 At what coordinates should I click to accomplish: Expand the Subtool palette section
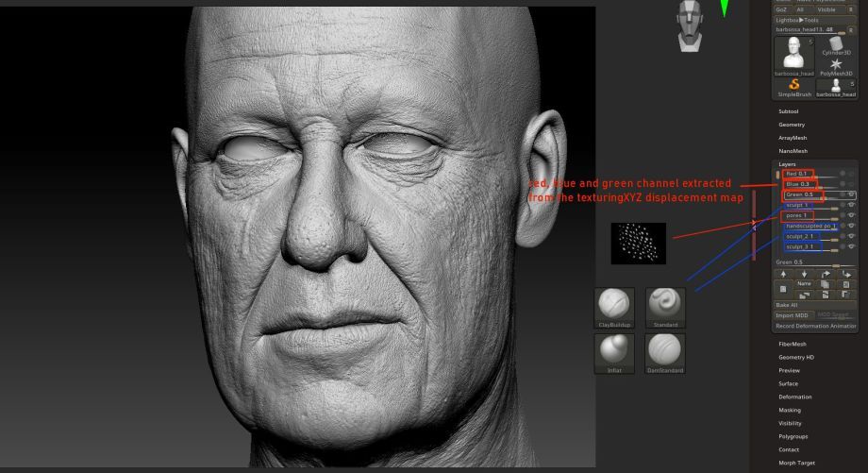click(789, 111)
